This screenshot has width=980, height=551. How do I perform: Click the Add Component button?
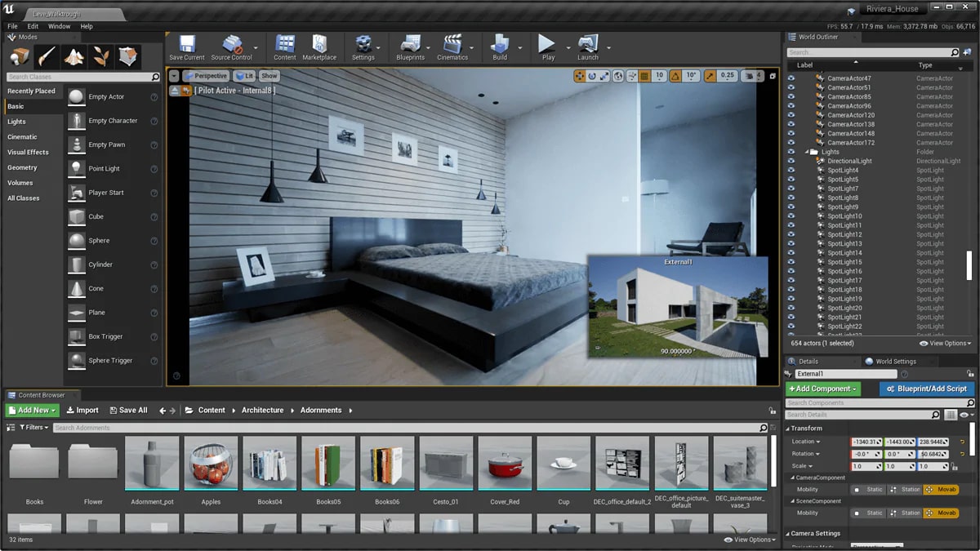coord(822,389)
